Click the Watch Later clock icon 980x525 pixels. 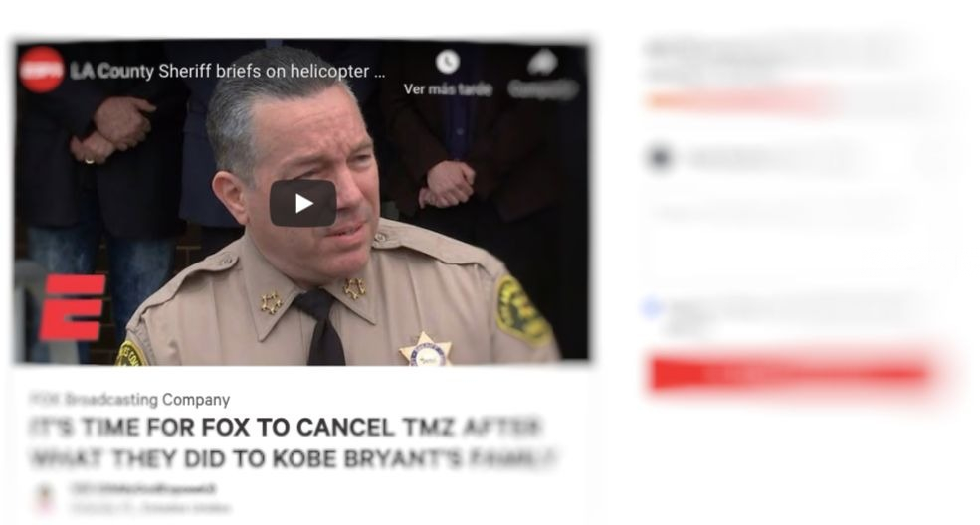[x=448, y=62]
